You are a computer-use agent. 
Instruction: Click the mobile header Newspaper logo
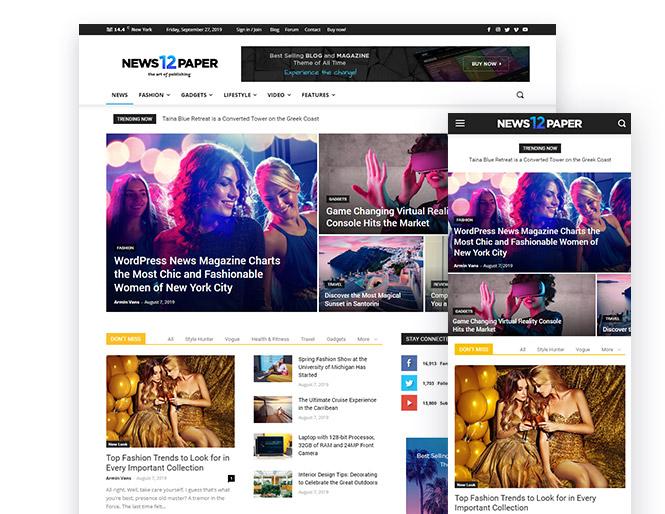tap(539, 123)
